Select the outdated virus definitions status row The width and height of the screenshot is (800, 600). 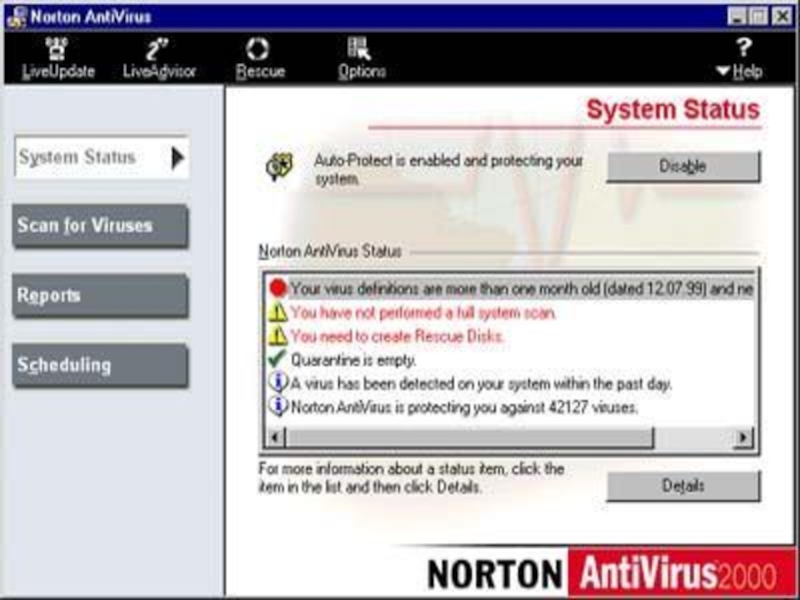click(x=510, y=289)
